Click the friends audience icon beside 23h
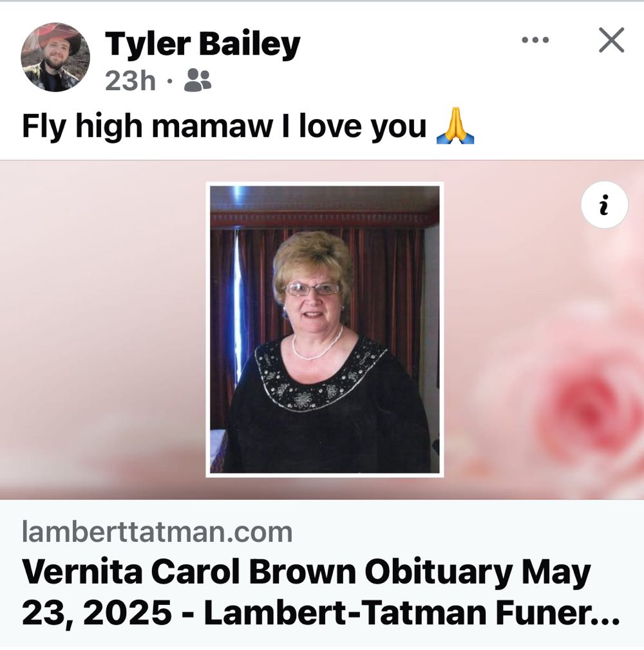The height and width of the screenshot is (650, 644). click(198, 80)
